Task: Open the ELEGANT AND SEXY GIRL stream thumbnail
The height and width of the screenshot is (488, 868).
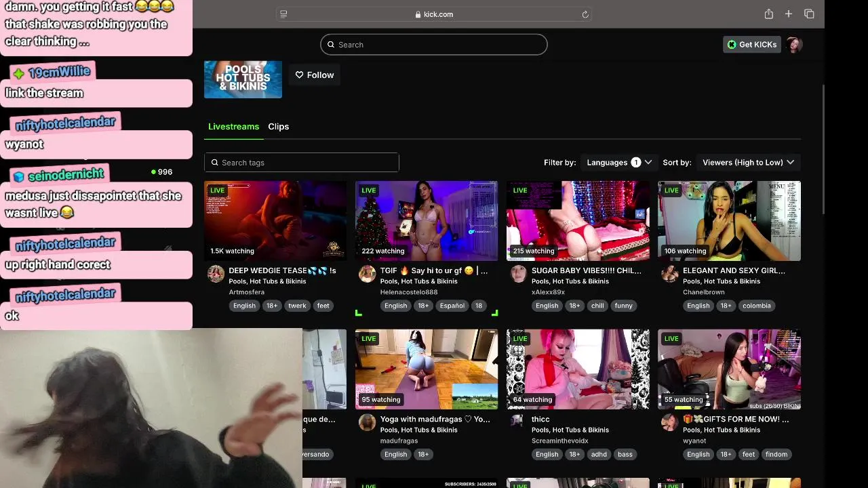Action: coord(729,221)
